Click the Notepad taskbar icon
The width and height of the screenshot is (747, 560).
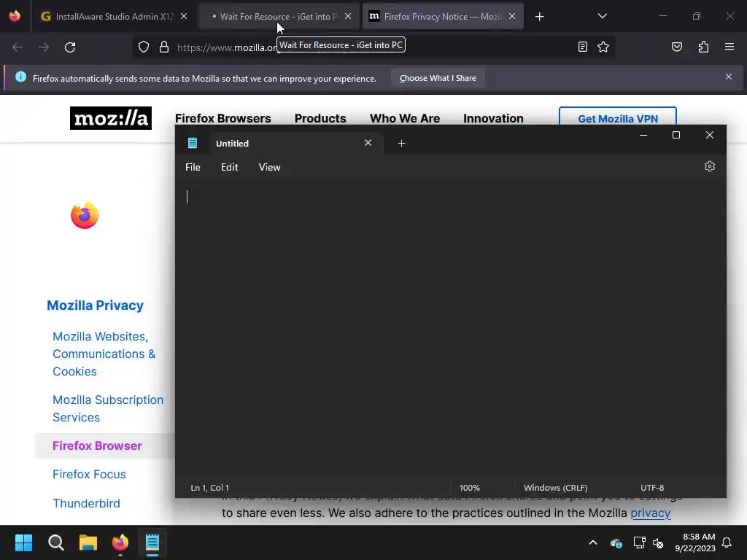coord(152,542)
